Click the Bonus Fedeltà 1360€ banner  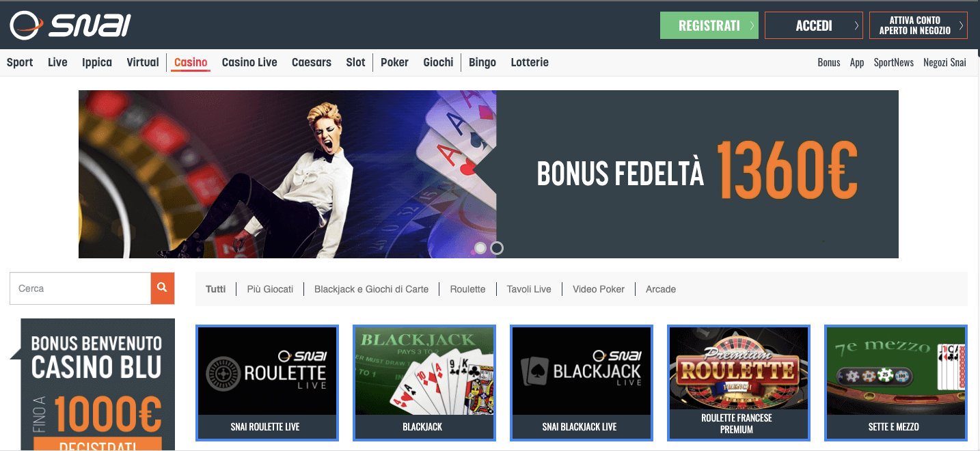[x=489, y=174]
